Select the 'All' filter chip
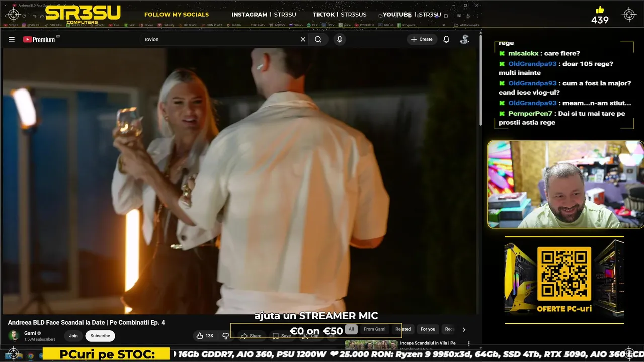This screenshot has height=362, width=644. tap(351, 329)
